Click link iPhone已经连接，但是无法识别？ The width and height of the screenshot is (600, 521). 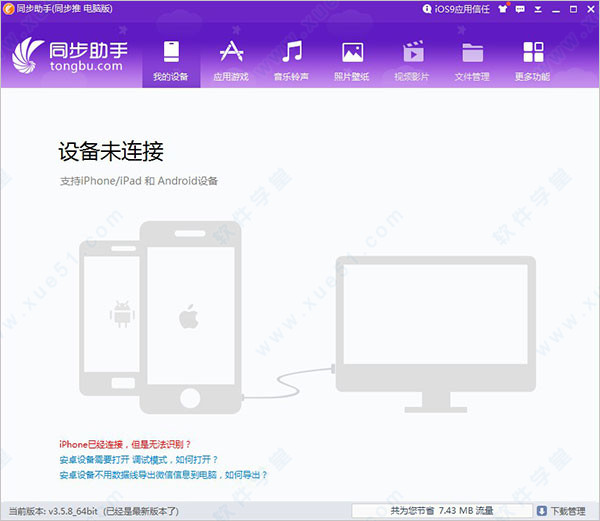point(125,444)
